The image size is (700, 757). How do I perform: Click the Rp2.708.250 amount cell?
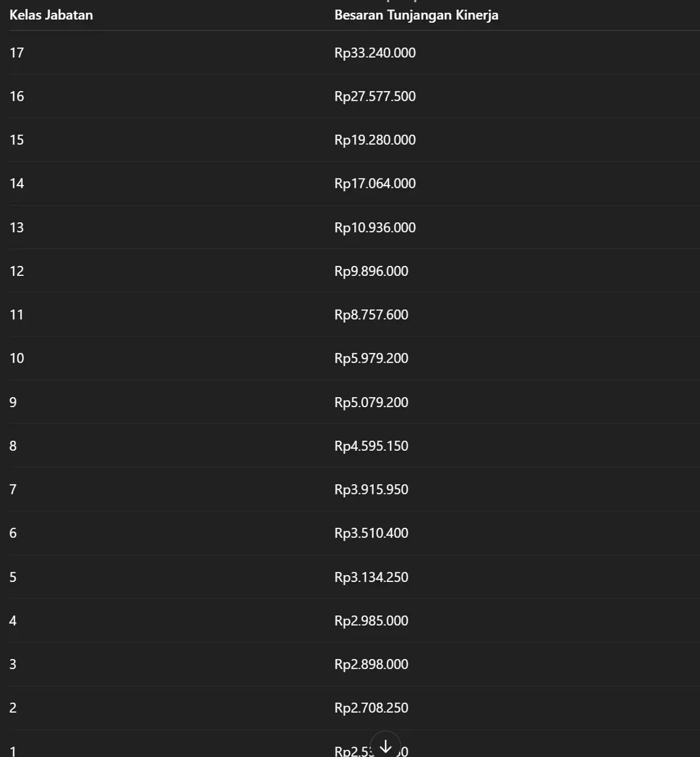pyautogui.click(x=372, y=708)
